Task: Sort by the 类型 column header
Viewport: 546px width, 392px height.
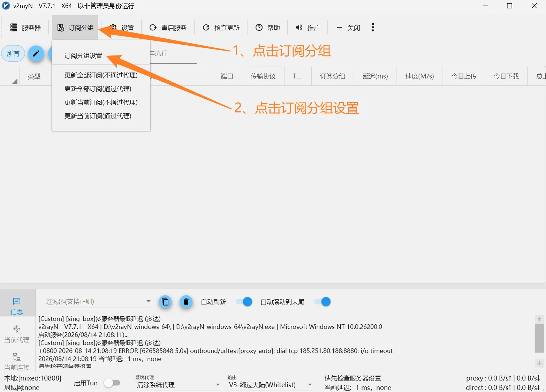Action: click(x=34, y=76)
